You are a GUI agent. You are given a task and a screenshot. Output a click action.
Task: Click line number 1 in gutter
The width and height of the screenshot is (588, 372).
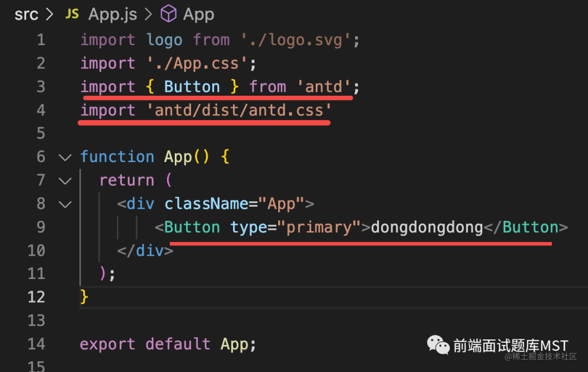pos(41,40)
